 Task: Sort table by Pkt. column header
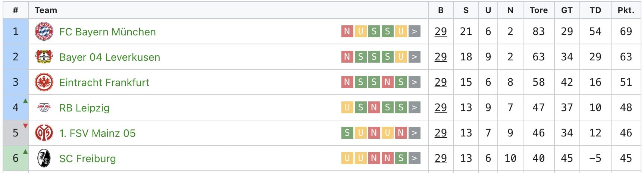click(x=626, y=10)
